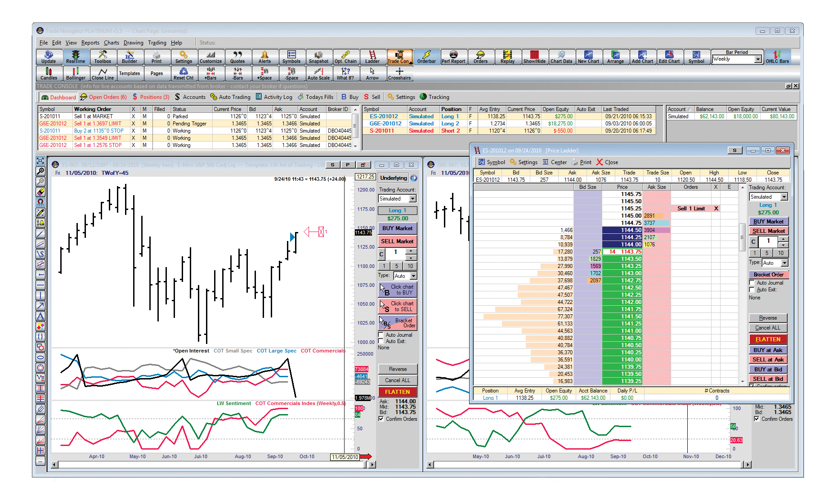The width and height of the screenshot is (833, 504).
Task: Toggle Confirm Orders in right orderbar
Action: click(x=757, y=419)
